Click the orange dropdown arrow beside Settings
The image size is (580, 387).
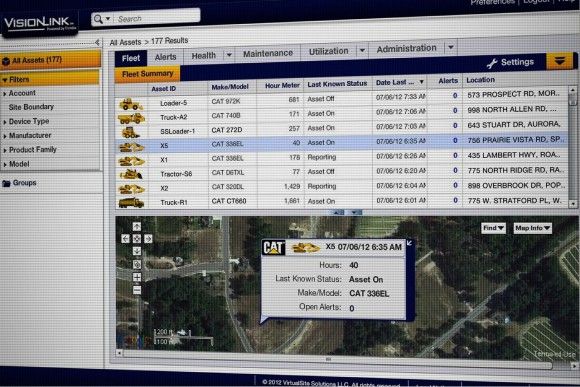(560, 61)
